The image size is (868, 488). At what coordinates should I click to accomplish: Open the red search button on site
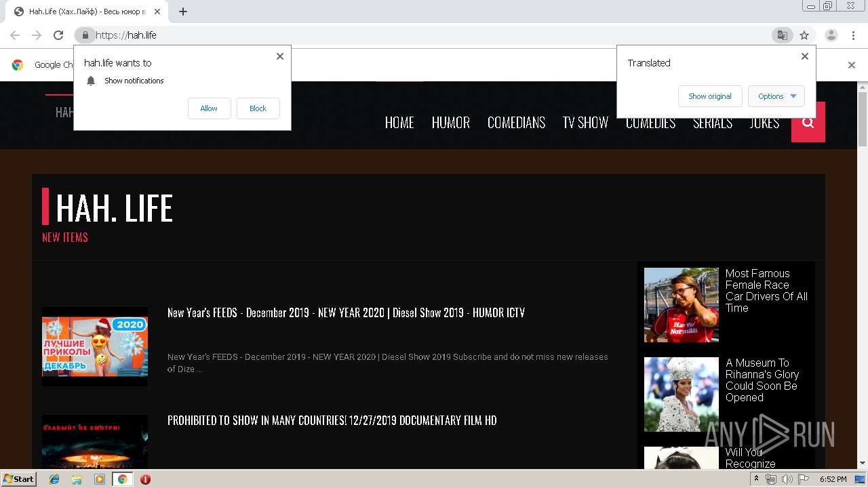click(x=808, y=122)
